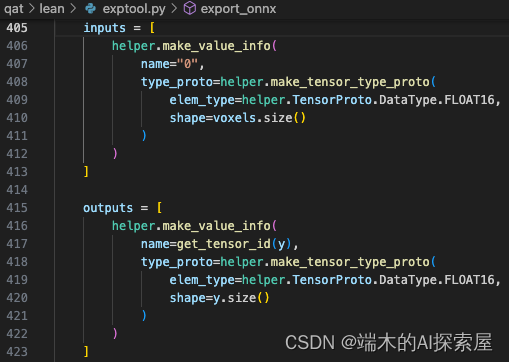Screen dimensions: 509x362
Task: Click TensorProto on line 409
Action: tap(332, 100)
